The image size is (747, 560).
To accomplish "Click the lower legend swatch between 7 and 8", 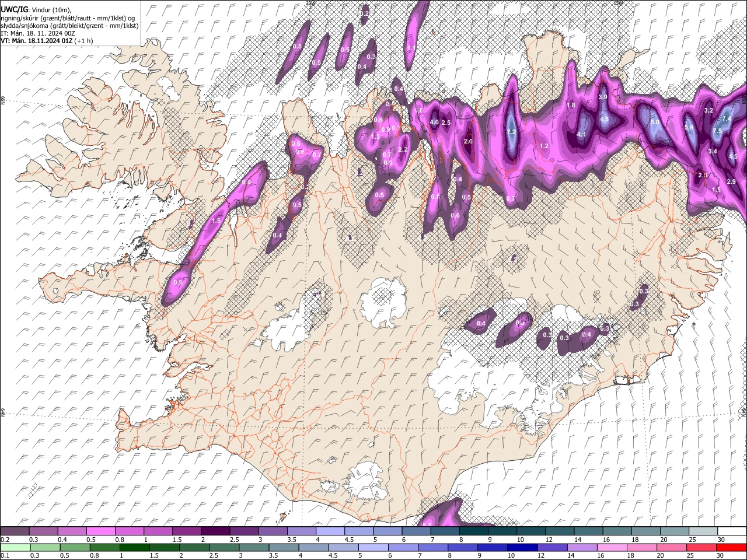I will (x=433, y=547).
